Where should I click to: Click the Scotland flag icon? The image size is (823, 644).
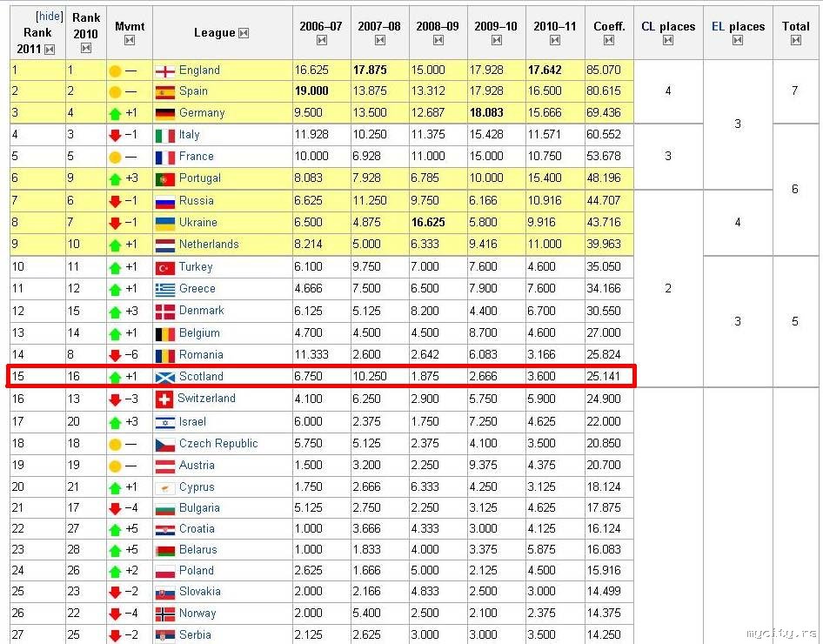tap(164, 377)
